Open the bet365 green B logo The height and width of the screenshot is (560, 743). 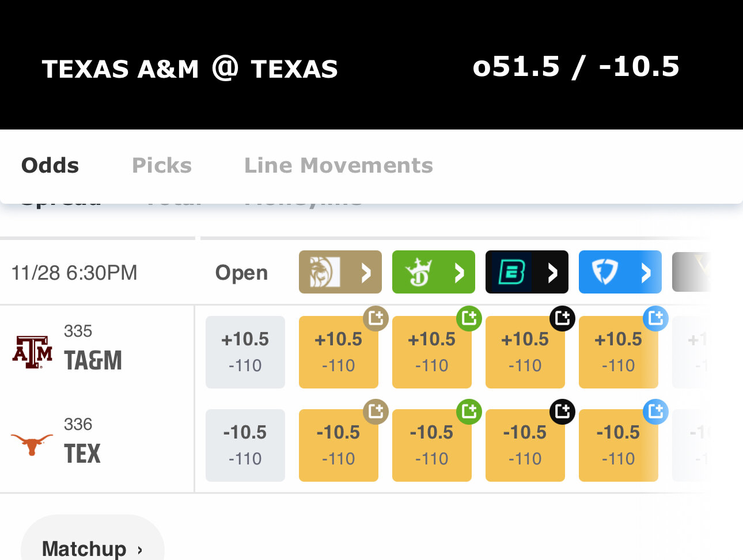click(511, 272)
